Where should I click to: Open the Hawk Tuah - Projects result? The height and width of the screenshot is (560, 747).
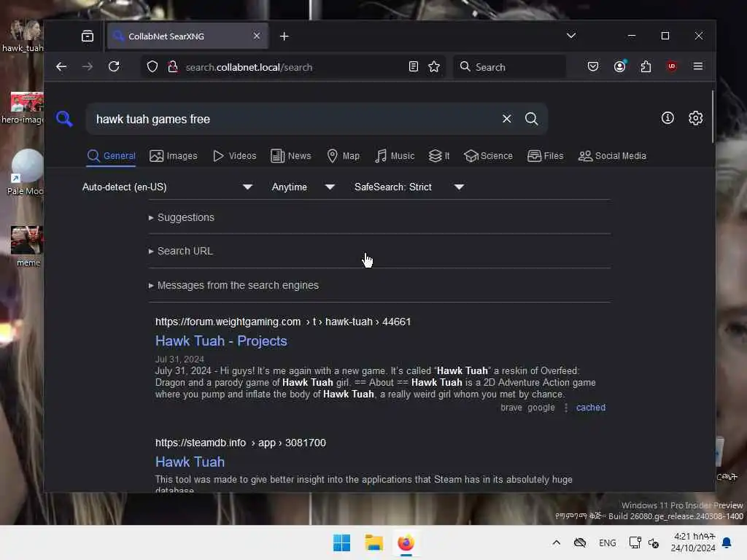click(221, 341)
